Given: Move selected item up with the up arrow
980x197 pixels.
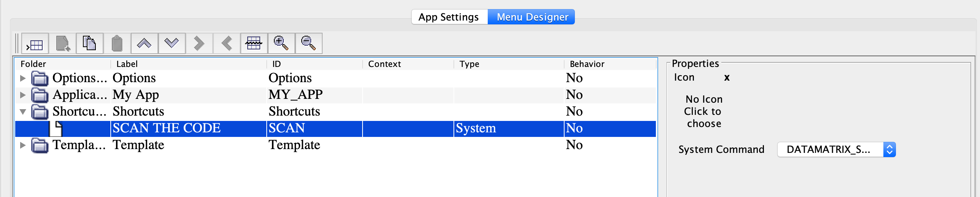Looking at the screenshot, I should [145, 44].
